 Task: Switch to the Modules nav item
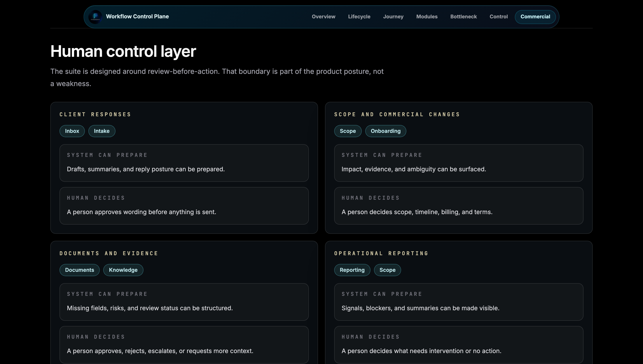[427, 17]
